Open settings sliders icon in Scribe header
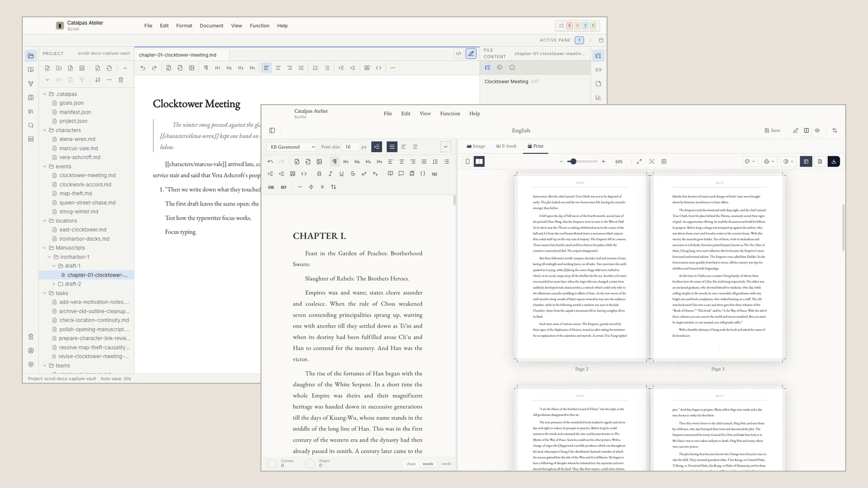The height and width of the screenshot is (488, 868). coord(834,131)
